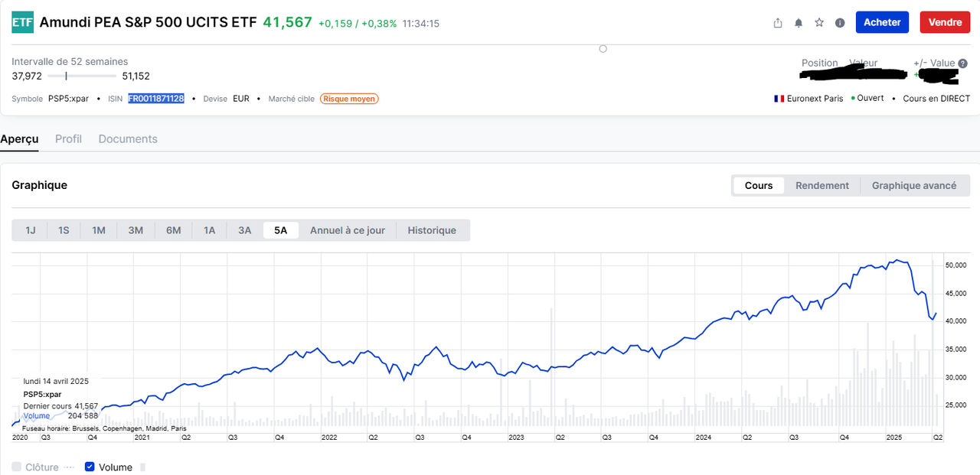
Task: Open help icon next to +/- Value
Action: point(962,63)
